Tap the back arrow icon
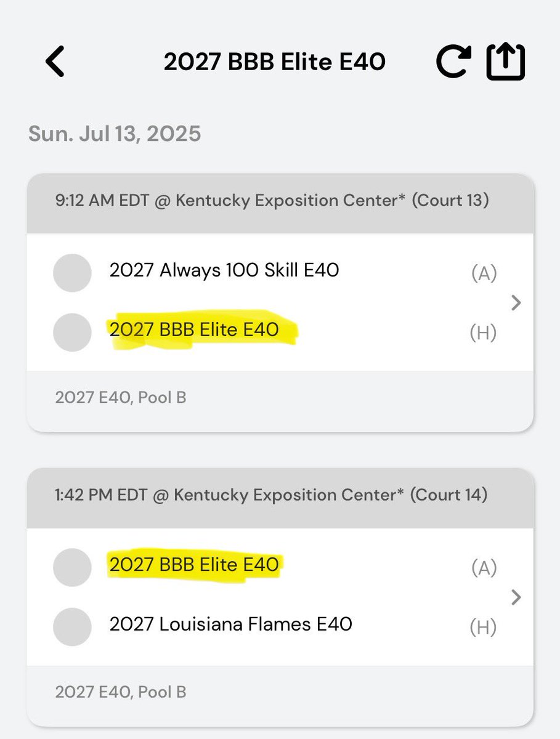This screenshot has width=560, height=739. pyautogui.click(x=55, y=62)
